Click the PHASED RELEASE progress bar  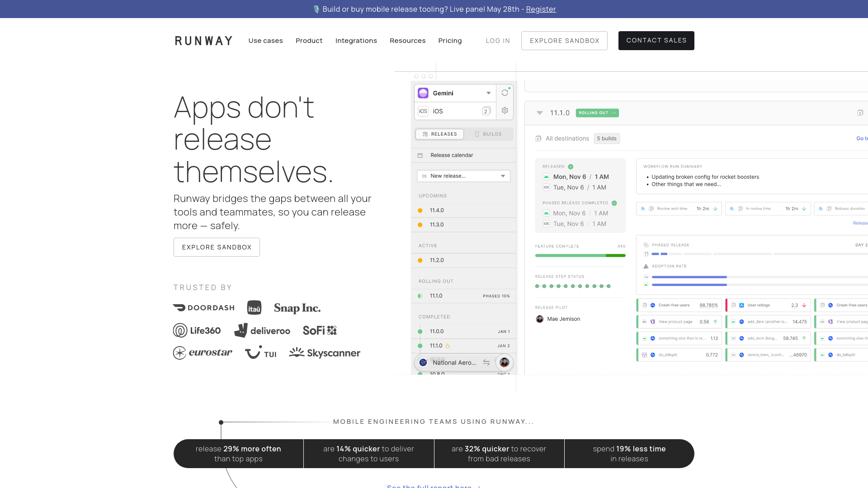click(759, 254)
